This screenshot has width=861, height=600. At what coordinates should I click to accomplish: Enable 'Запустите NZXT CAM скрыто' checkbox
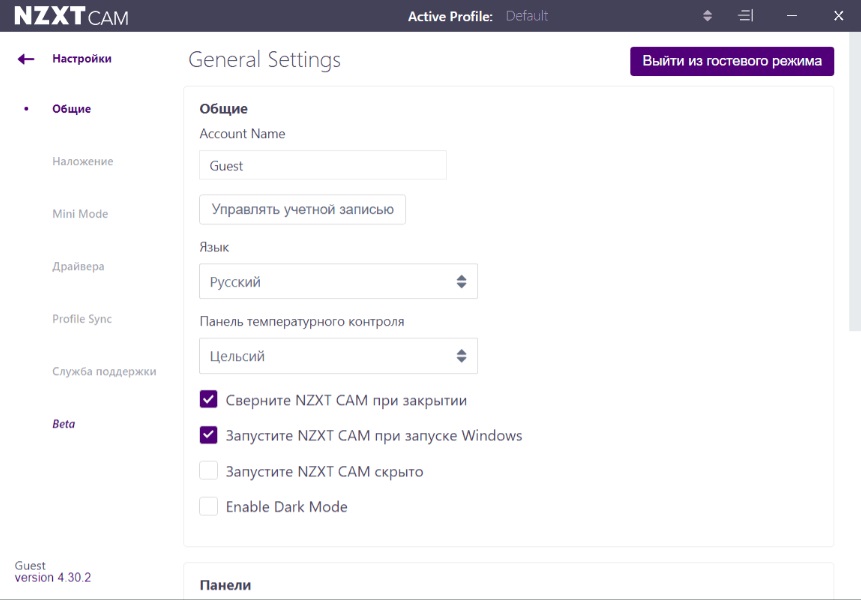[x=209, y=471]
